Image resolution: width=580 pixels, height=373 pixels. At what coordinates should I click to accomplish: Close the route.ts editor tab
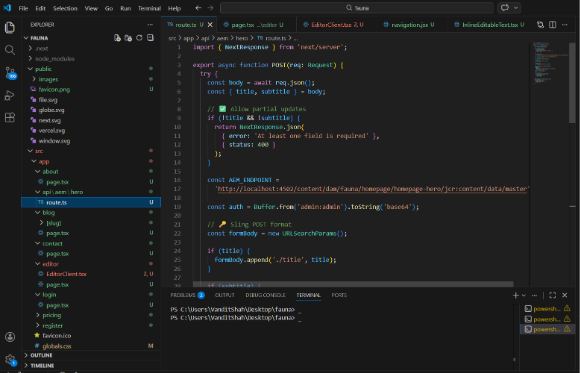point(210,25)
